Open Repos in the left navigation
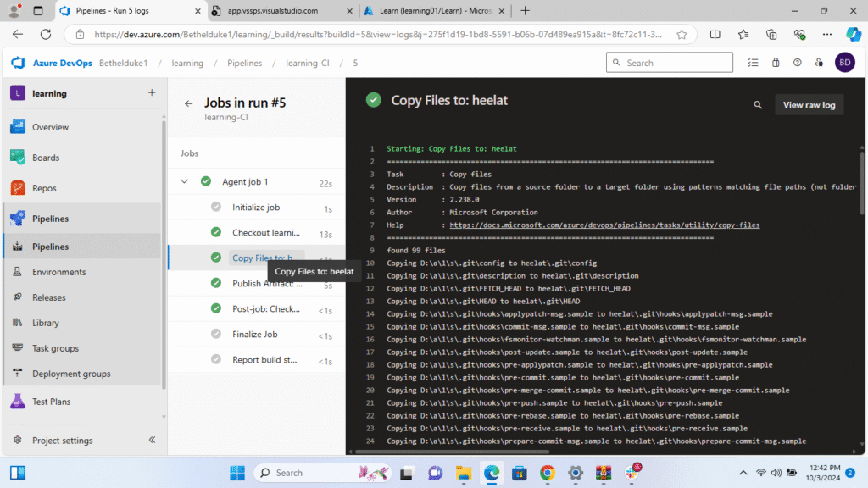 [x=44, y=188]
